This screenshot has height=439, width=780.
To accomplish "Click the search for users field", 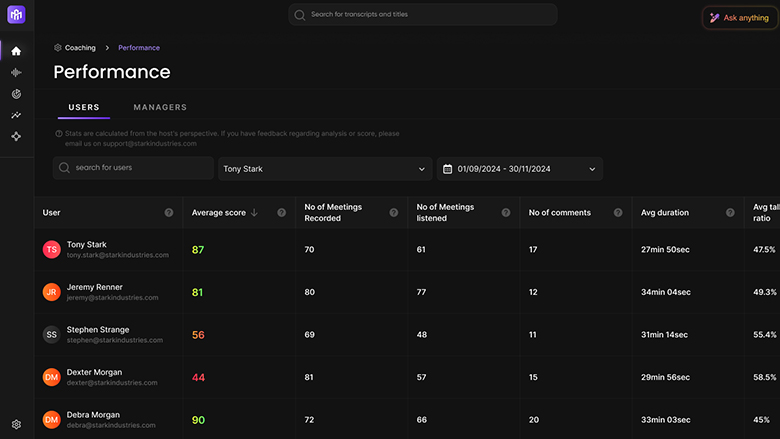I will (x=133, y=168).
